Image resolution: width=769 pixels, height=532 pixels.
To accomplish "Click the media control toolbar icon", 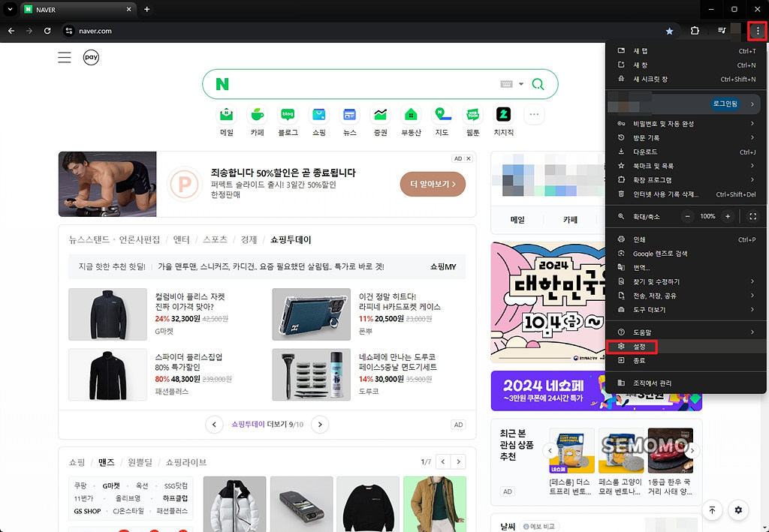I will click(722, 31).
